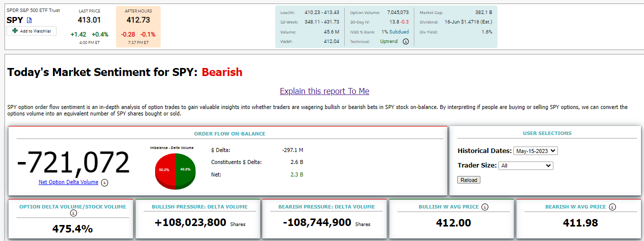Click the IV30 % Rank 1% Subdued value
The width and height of the screenshot is (644, 241).
395,31
